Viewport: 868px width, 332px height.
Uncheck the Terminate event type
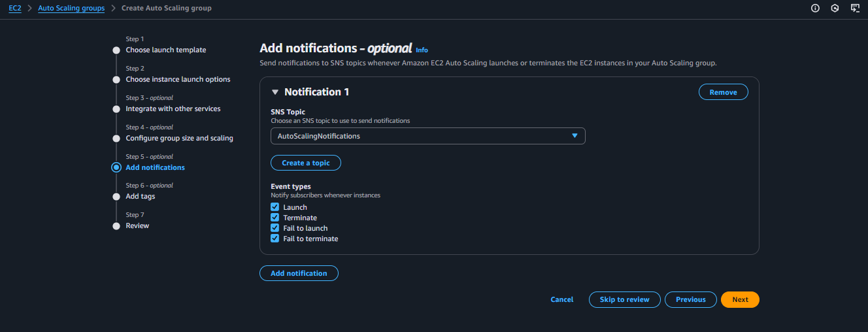pos(275,218)
